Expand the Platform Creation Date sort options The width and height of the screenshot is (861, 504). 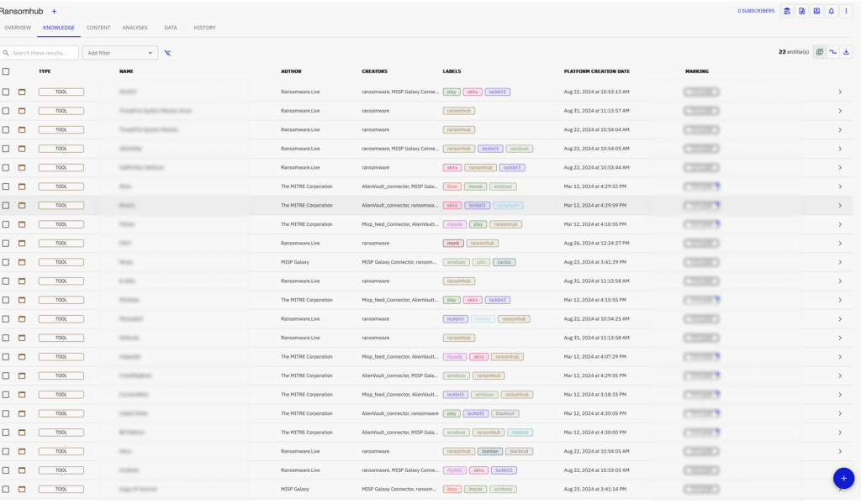click(600, 71)
